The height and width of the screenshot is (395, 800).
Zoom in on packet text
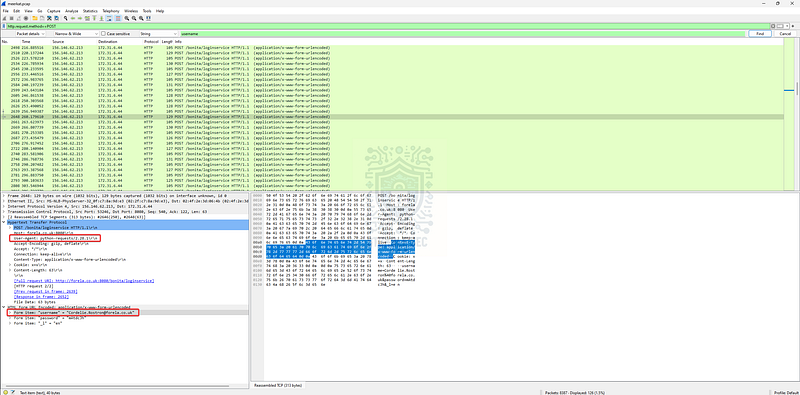(x=127, y=18)
